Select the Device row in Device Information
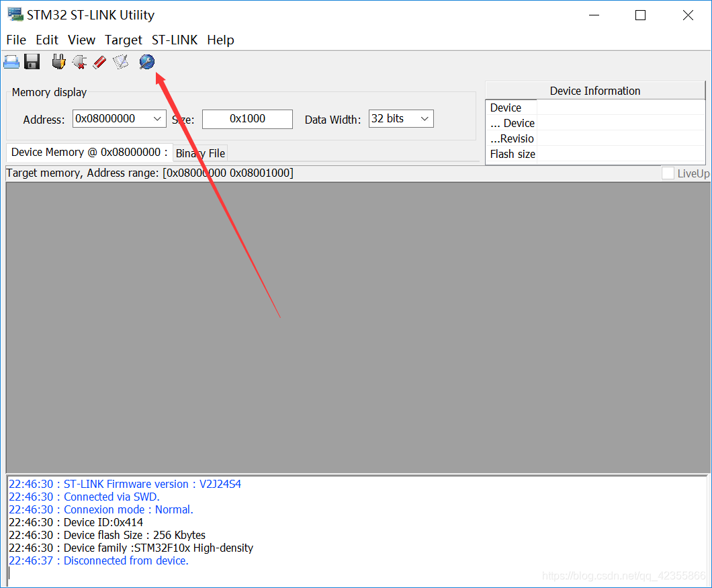 pos(595,108)
